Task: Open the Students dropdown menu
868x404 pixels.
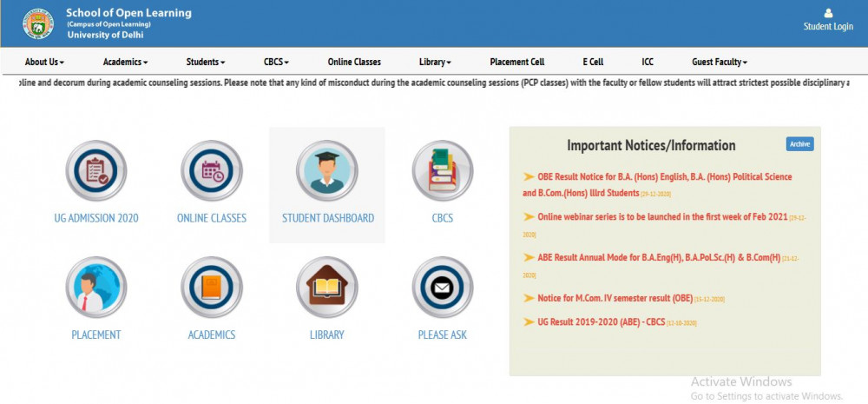Action: click(206, 62)
